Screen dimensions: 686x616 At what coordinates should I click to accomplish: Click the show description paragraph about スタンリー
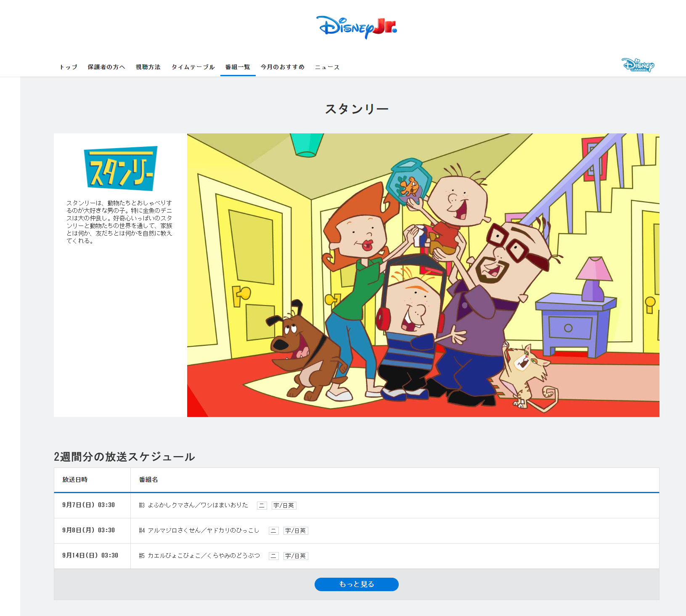pyautogui.click(x=119, y=222)
